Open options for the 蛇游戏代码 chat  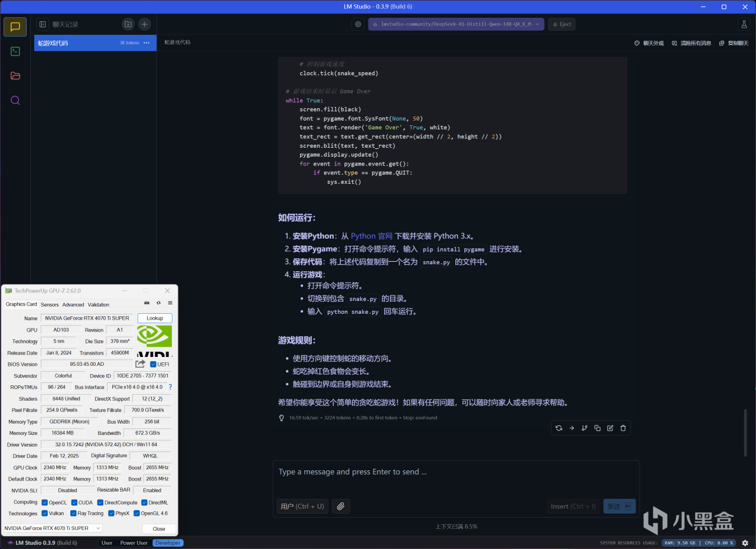click(x=146, y=43)
